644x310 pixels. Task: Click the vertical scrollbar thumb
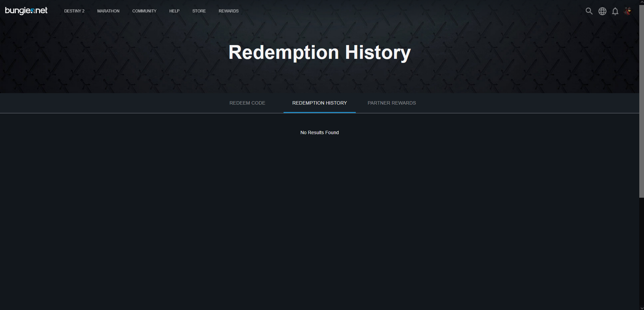point(641,101)
